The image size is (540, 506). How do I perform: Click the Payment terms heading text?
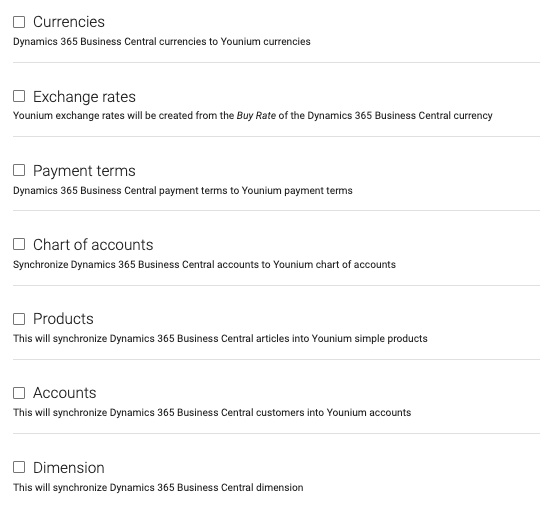(84, 171)
